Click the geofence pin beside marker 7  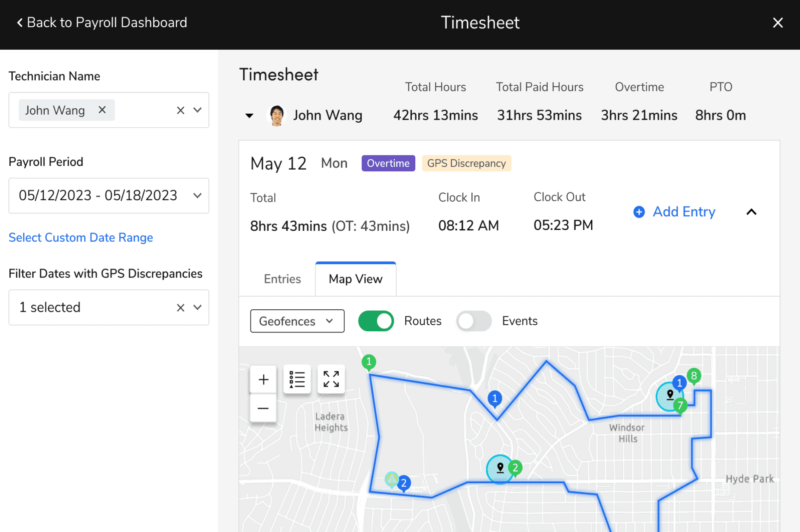(670, 395)
